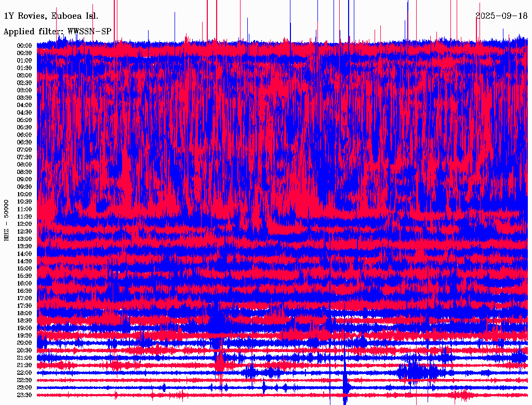This screenshot has width=532, height=405.
Task: Select the 00:00 time row label
Action: (24, 46)
